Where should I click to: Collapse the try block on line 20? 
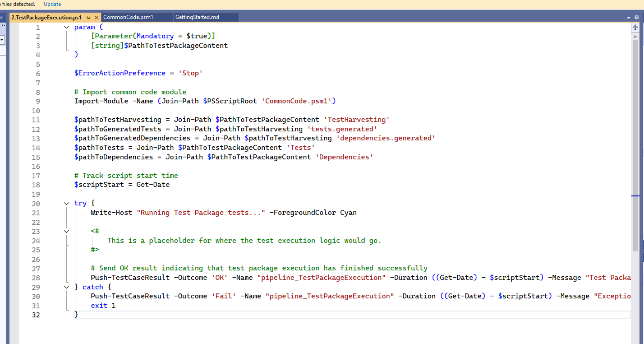[66, 203]
